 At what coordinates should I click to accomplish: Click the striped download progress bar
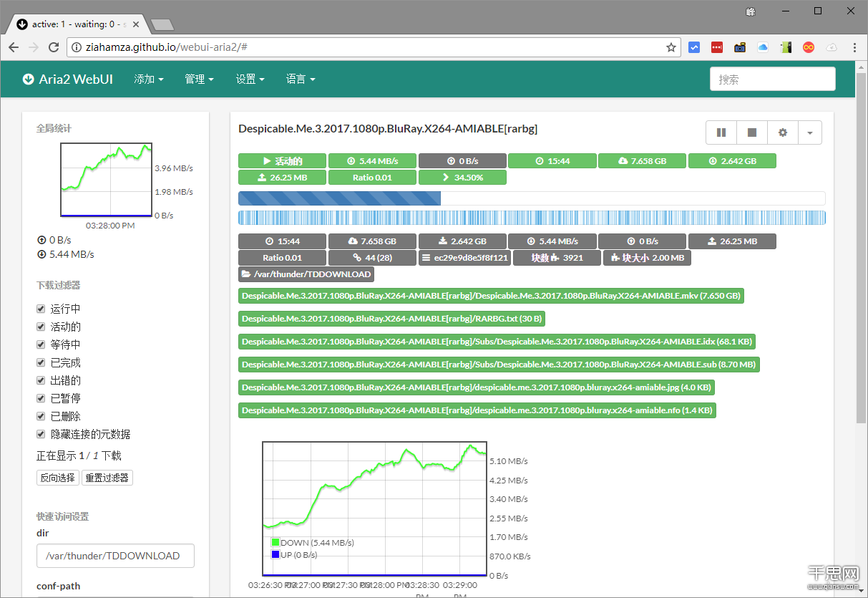click(x=532, y=198)
